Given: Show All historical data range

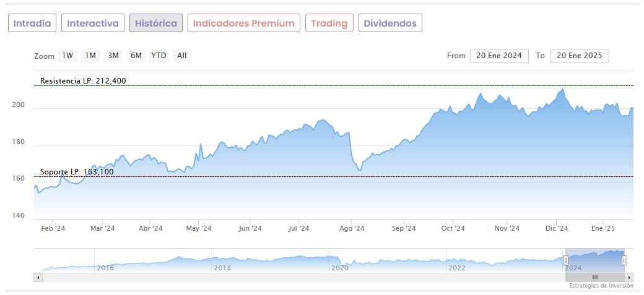Looking at the screenshot, I should click(x=181, y=56).
